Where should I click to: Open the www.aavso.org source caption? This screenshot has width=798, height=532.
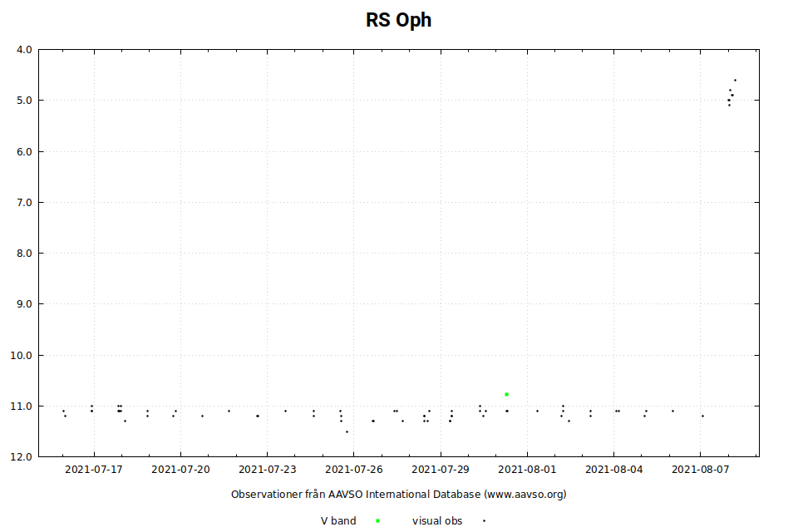399,495
